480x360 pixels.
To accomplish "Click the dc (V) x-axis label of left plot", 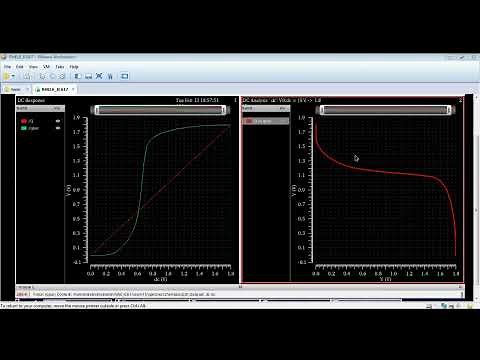I will click(160, 279).
